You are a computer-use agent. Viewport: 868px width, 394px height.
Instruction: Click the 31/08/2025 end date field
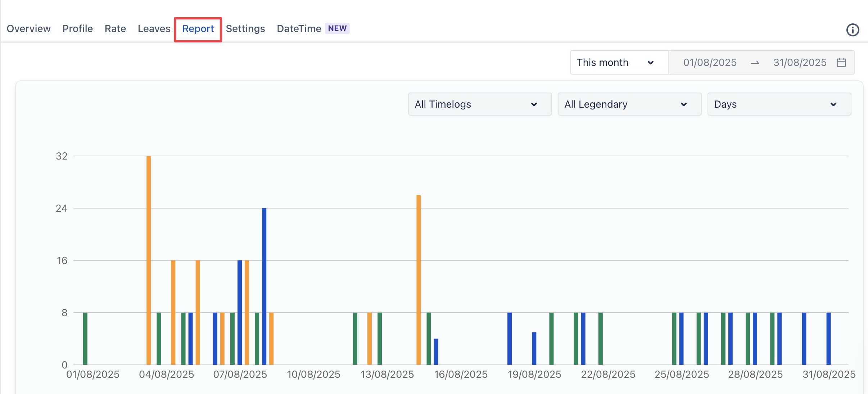coord(800,62)
